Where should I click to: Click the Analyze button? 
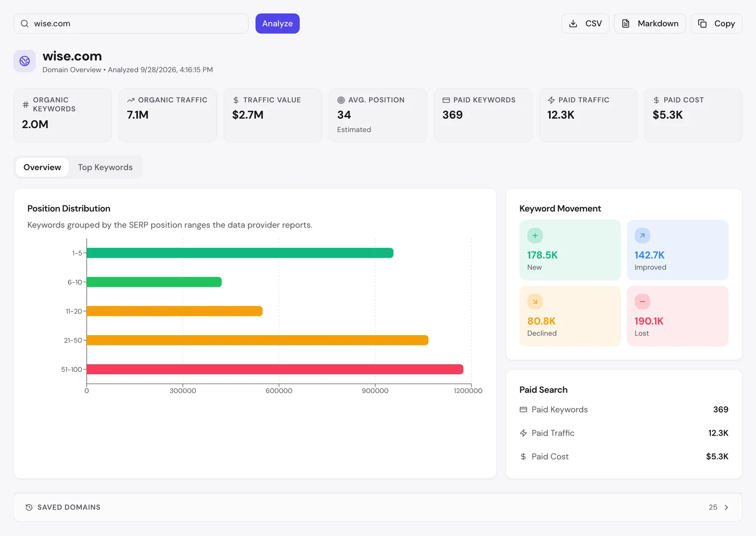click(x=278, y=24)
